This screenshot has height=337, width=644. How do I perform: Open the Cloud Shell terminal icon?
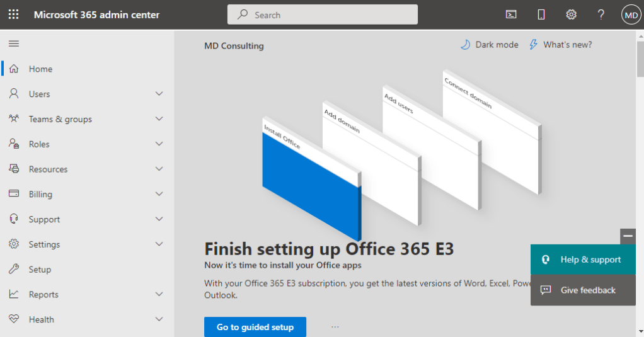(511, 14)
